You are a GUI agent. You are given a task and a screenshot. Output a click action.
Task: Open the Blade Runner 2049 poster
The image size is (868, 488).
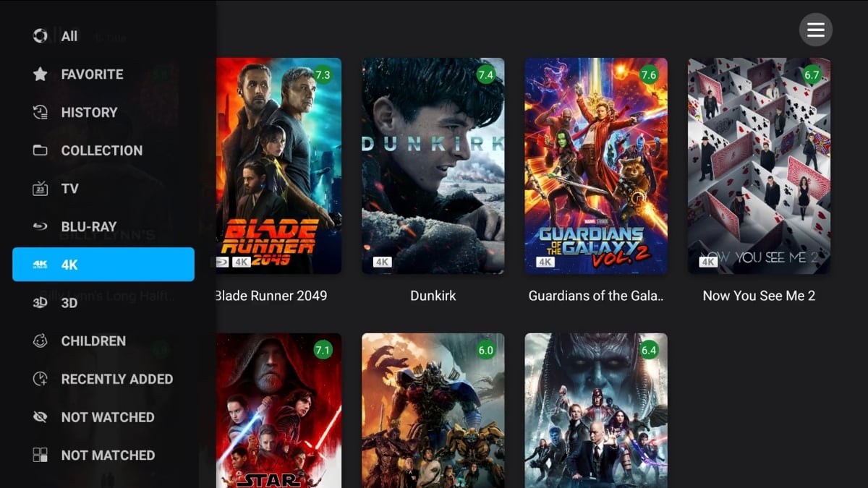point(278,166)
